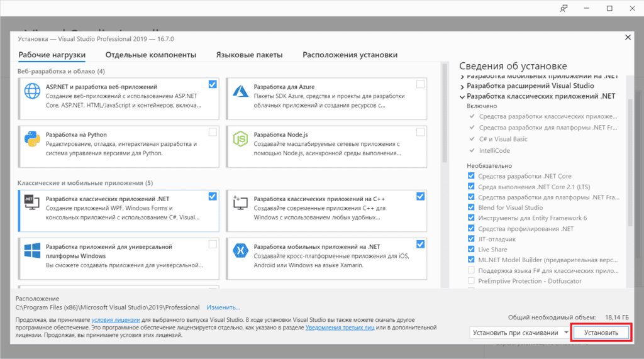Uncheck Blend for Visual Studio option

click(471, 207)
